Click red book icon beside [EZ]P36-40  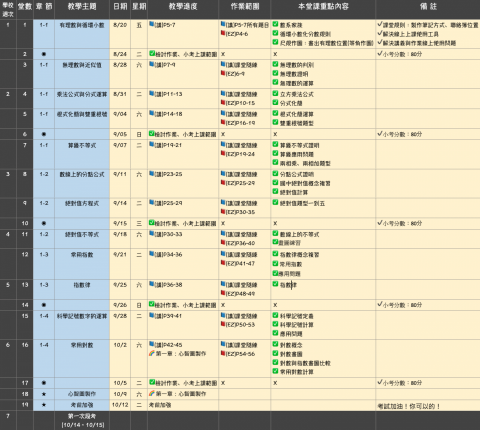223,242
